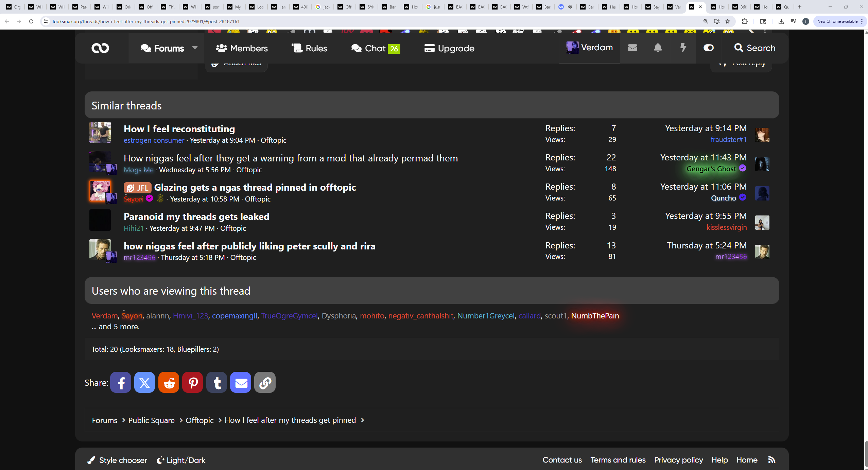Click the Pinterest share icon

tap(193, 382)
